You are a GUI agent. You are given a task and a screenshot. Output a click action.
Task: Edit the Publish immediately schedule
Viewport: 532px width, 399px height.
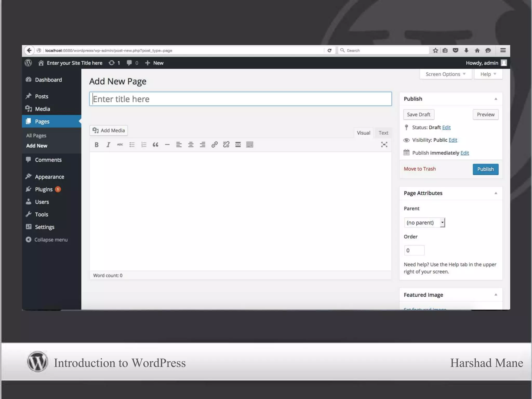coord(464,153)
